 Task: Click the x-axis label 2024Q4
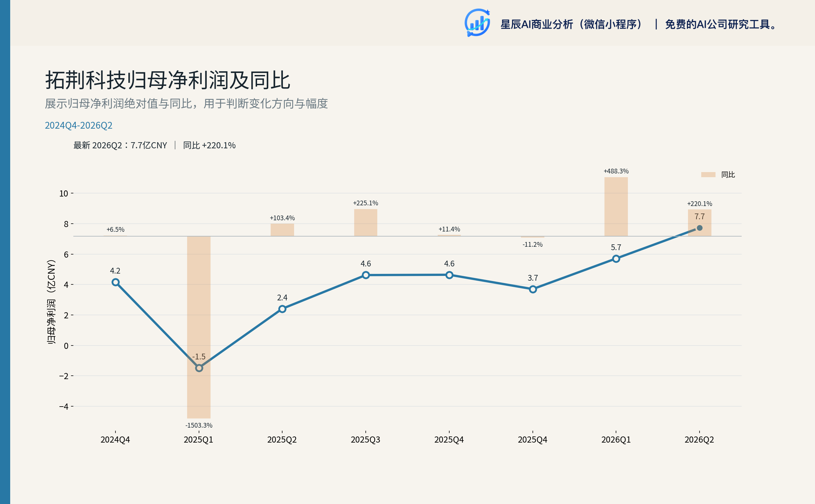pos(115,440)
